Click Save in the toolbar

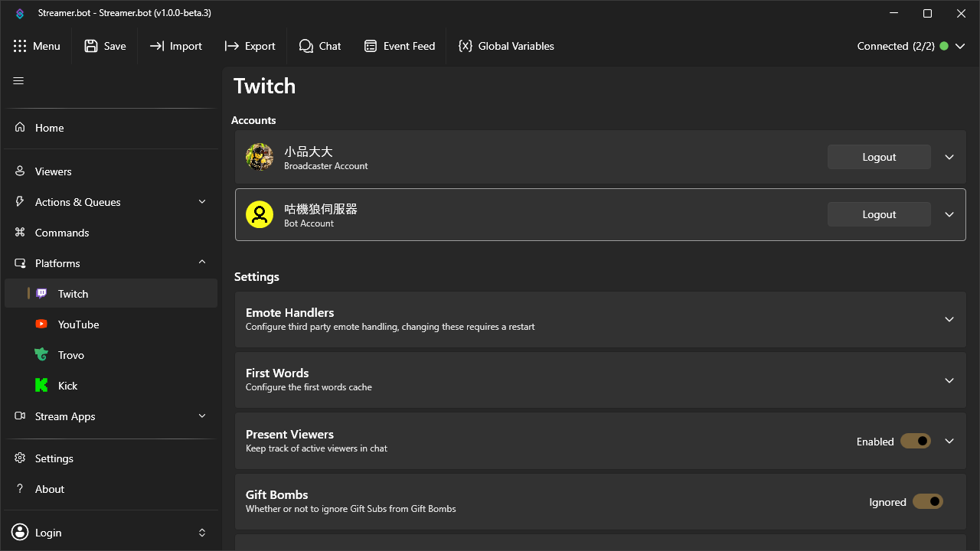pyautogui.click(x=104, y=46)
